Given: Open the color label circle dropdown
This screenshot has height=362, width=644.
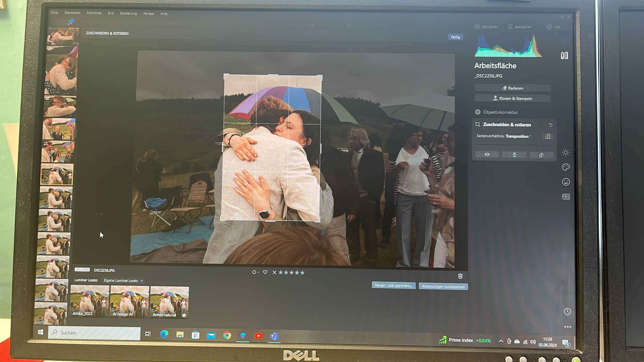Looking at the screenshot, I should pyautogui.click(x=255, y=272).
